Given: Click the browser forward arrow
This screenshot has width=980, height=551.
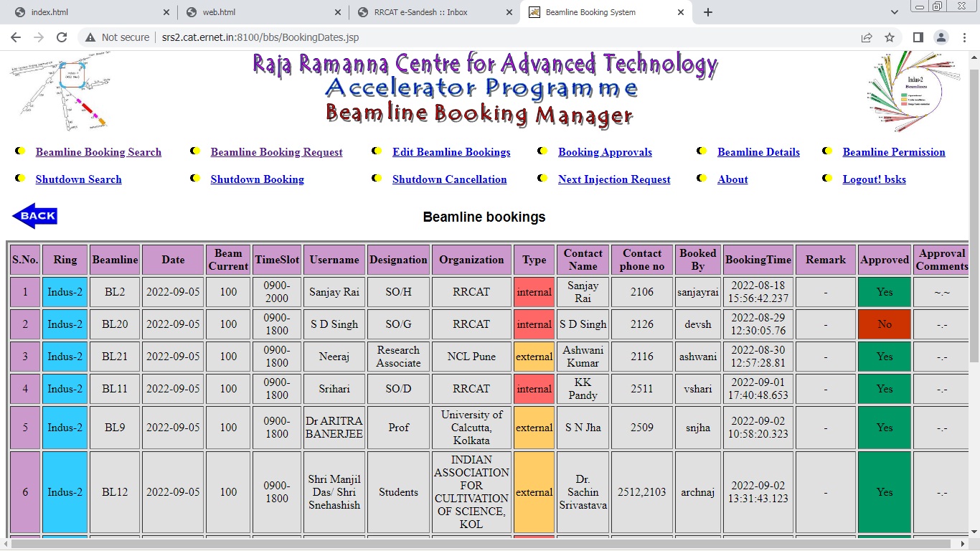Looking at the screenshot, I should [39, 37].
